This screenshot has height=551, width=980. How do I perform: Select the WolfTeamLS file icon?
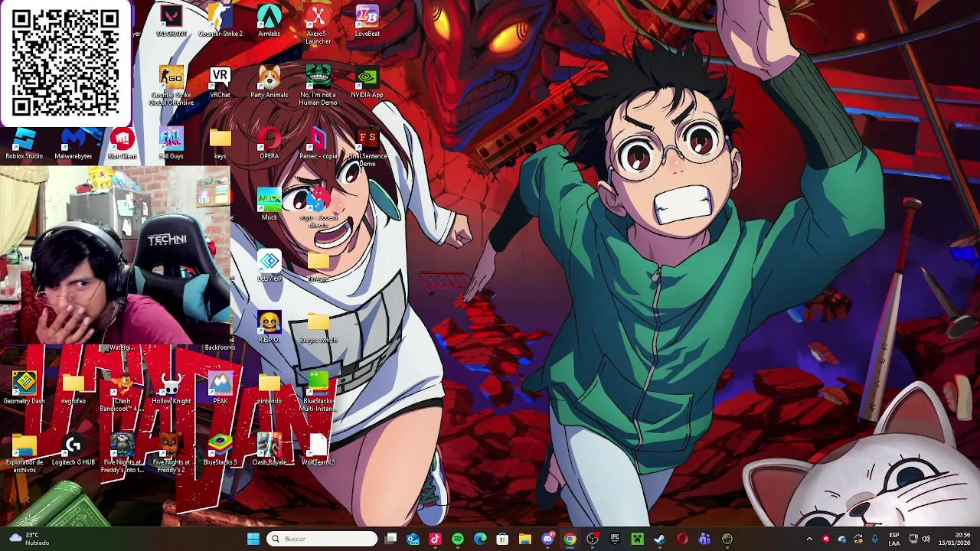pyautogui.click(x=318, y=449)
